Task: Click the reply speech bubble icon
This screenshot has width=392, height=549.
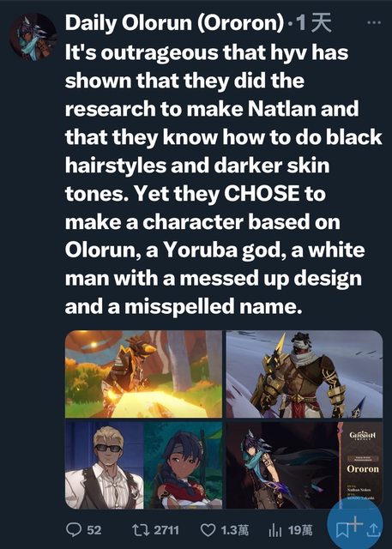Action: [74, 530]
